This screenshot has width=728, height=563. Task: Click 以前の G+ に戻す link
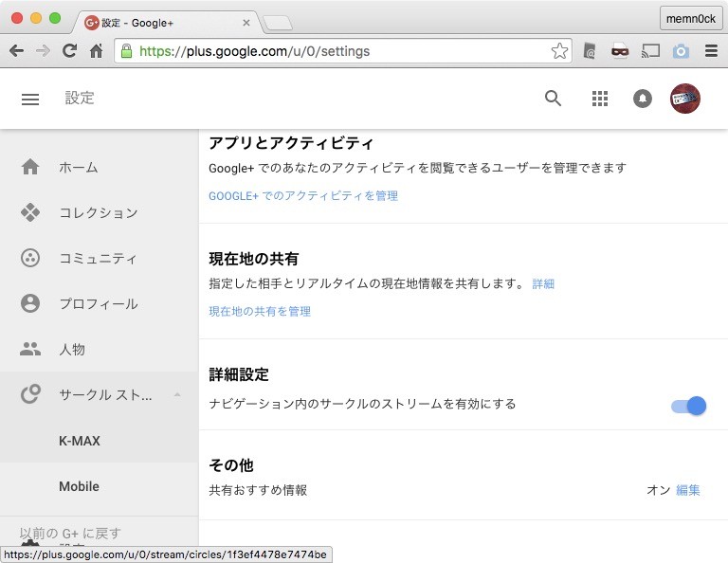pos(70,534)
